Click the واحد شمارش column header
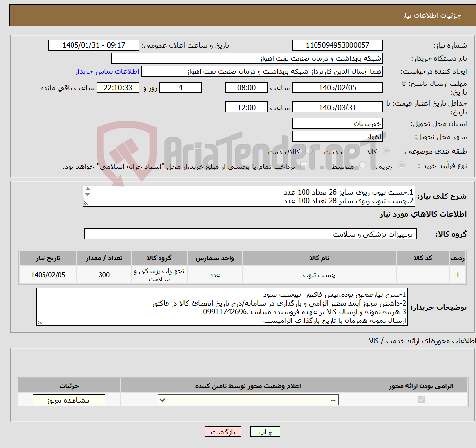This screenshot has width=476, height=448. [x=215, y=258]
